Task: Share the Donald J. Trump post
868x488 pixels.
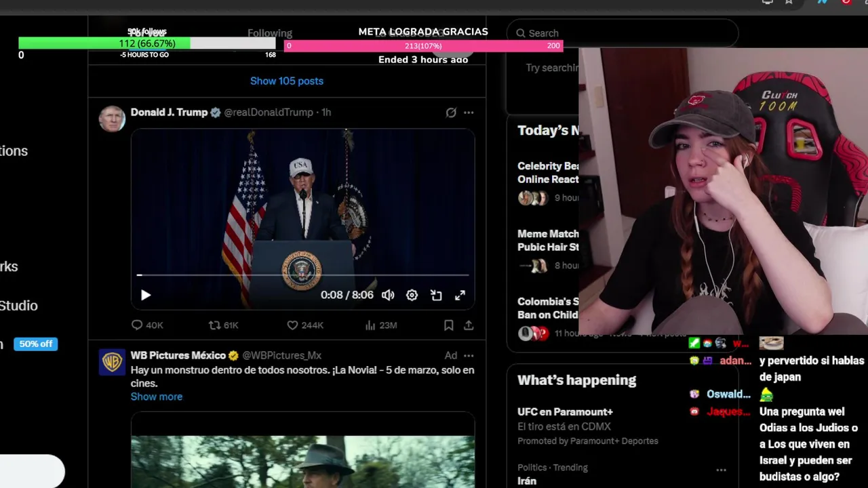Action: 469,325
